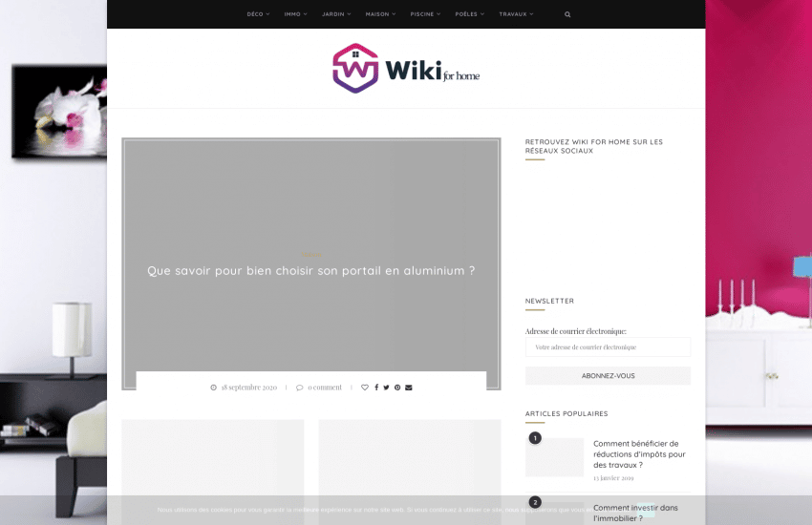Expand the DÉCO menu

(x=258, y=14)
